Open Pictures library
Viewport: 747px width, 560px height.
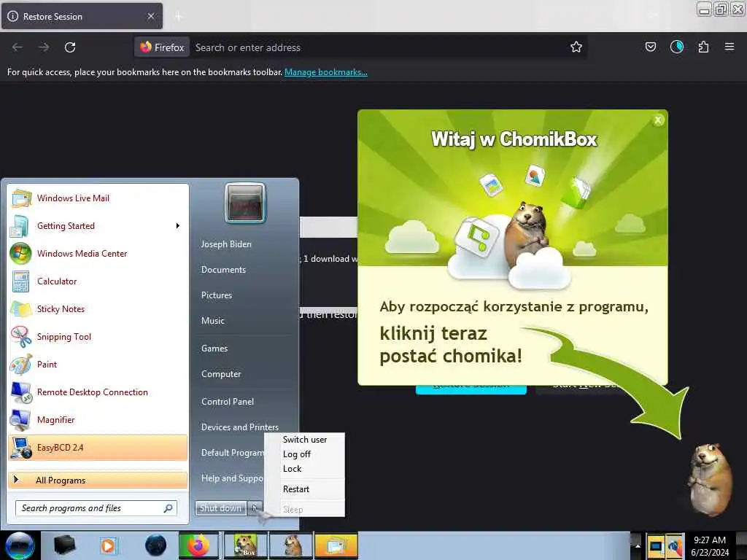pos(217,295)
